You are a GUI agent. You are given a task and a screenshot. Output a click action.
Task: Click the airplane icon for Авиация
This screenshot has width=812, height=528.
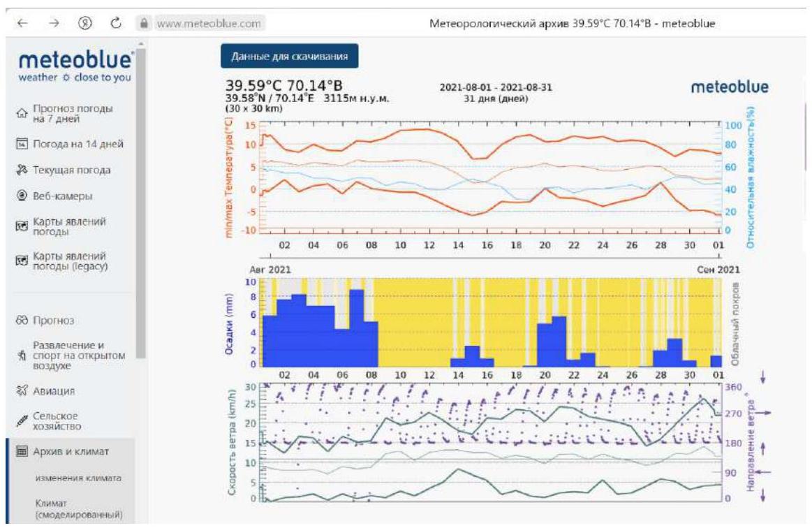tap(20, 390)
